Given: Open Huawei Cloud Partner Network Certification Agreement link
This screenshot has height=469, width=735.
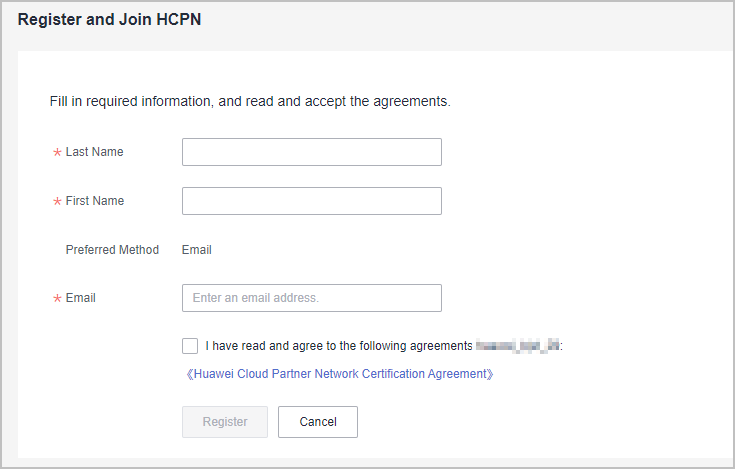Looking at the screenshot, I should [340, 374].
